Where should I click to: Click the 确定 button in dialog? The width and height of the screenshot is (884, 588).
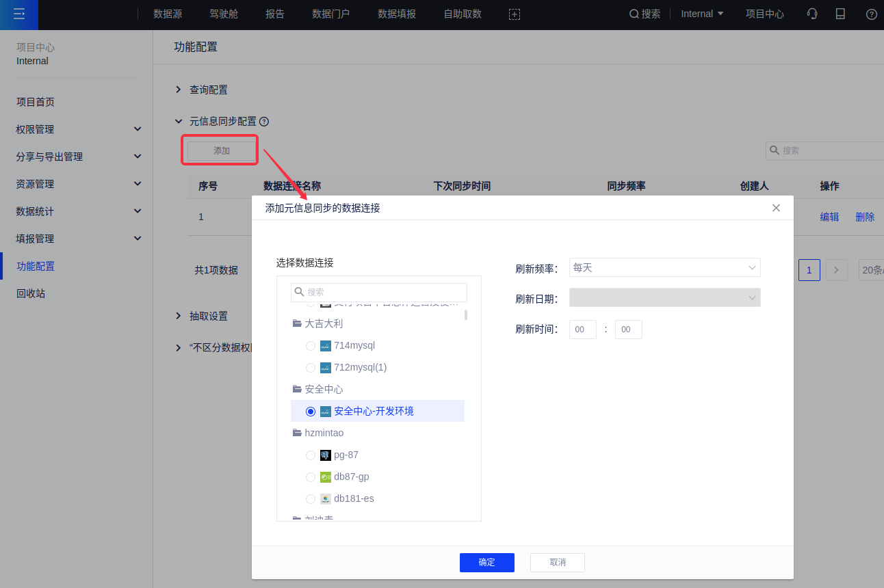click(486, 562)
